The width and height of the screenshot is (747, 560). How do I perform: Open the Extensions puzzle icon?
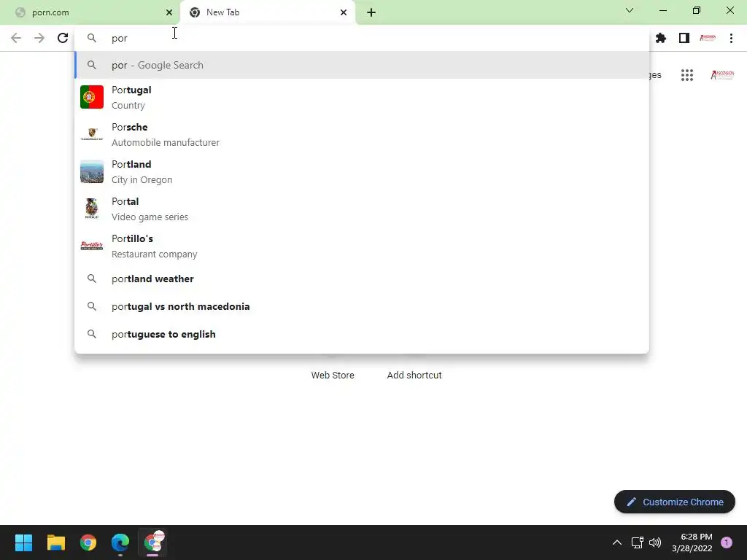pyautogui.click(x=661, y=38)
